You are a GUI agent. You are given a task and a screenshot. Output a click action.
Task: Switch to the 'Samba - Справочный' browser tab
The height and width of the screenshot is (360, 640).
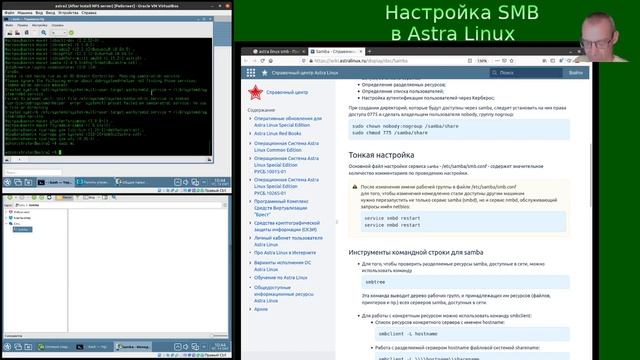pos(336,51)
